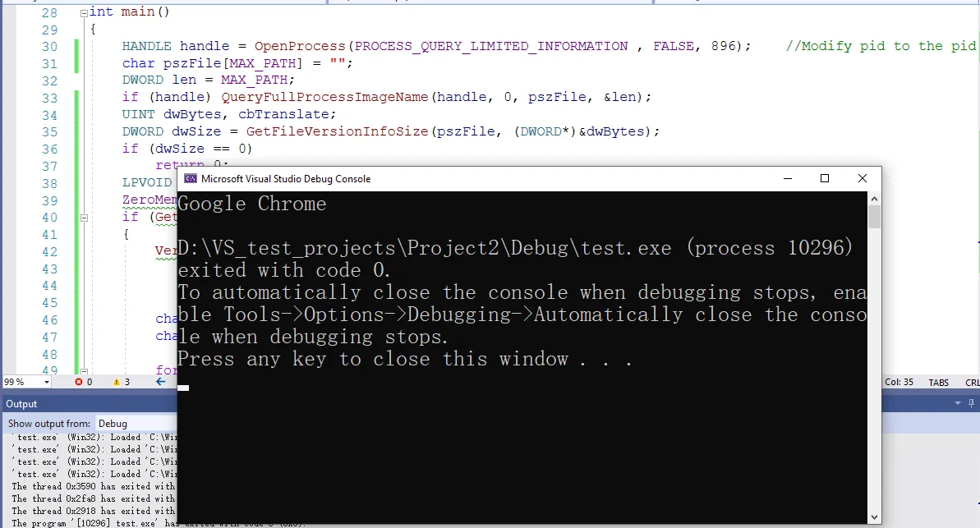Click the blue navigate backward arrow
Screen dimensions: 980x528
pos(161,382)
